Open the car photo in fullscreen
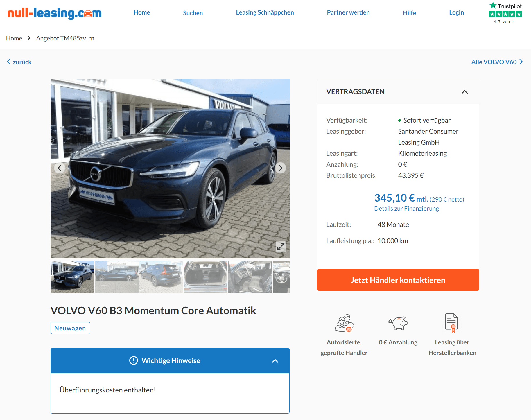 pos(281,247)
